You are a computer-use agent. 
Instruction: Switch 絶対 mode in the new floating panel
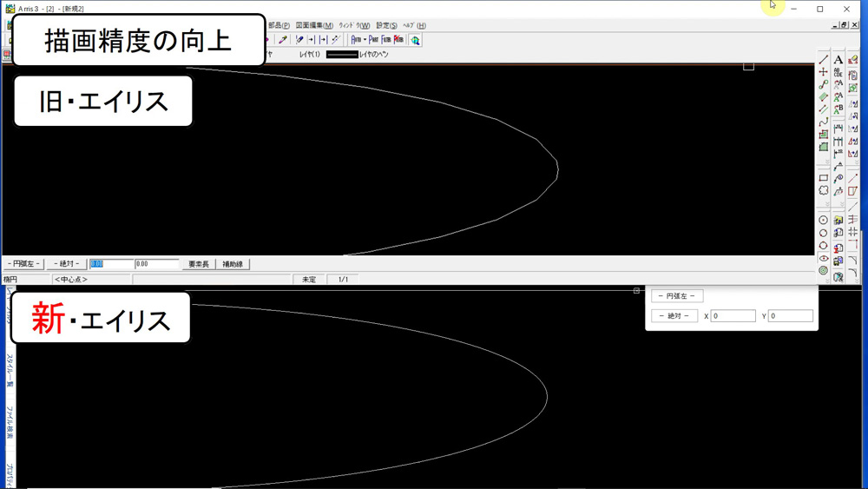click(x=674, y=316)
